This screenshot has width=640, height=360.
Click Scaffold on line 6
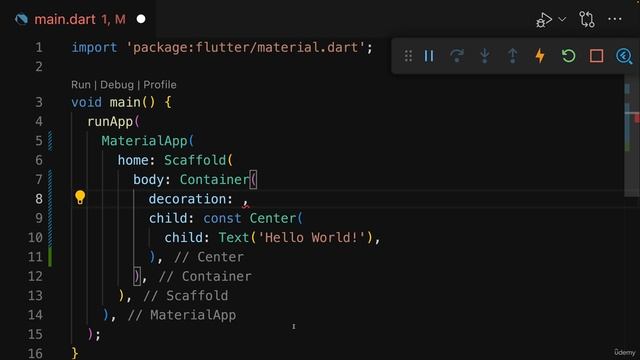[x=195, y=160]
